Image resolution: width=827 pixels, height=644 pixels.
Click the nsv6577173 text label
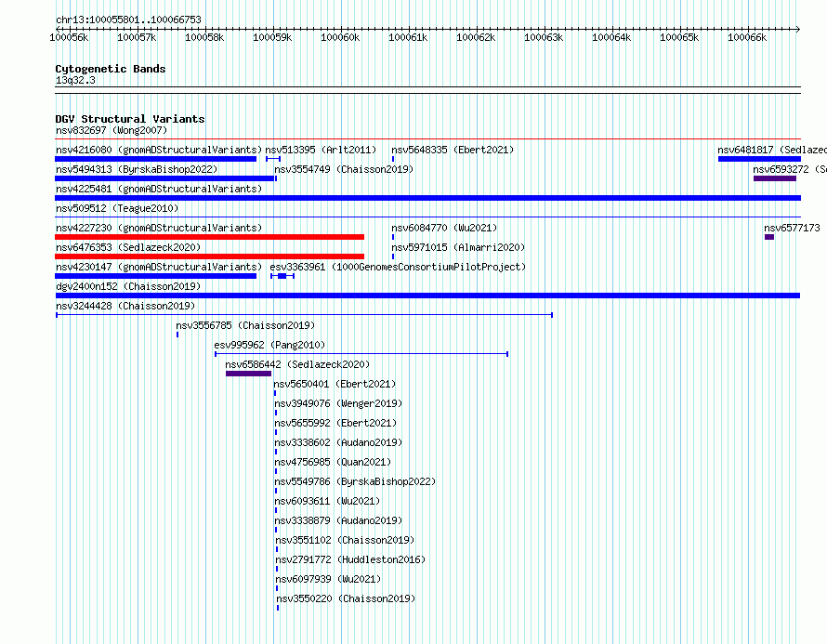[x=793, y=228]
